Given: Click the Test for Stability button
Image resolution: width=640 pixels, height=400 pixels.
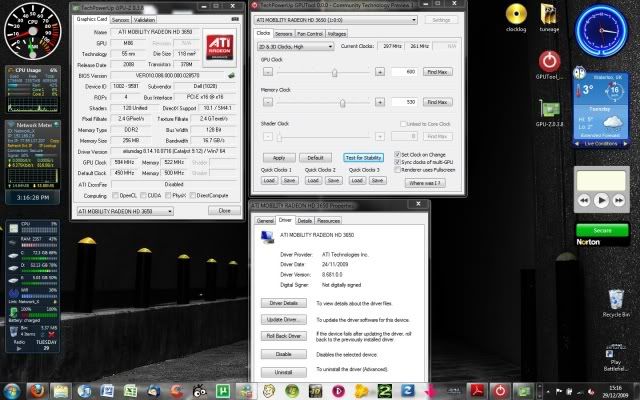Looking at the screenshot, I should click(x=364, y=158).
